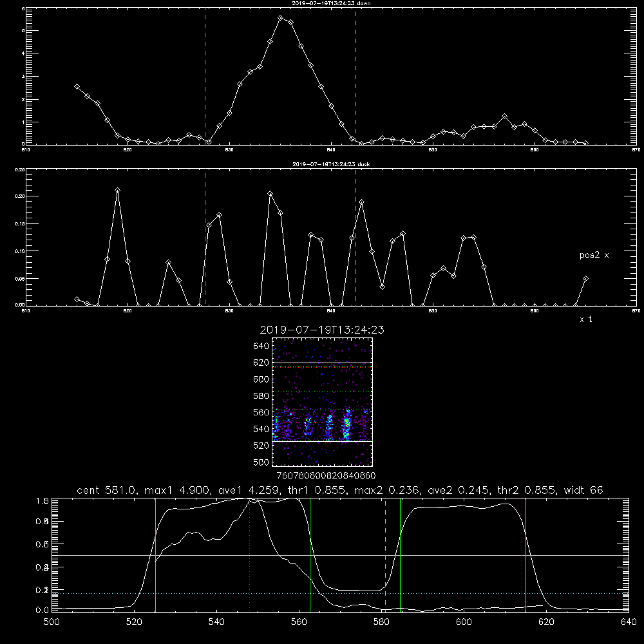Click the solid green line near 584
Viewport: 644px width, 644px height.
pyautogui.click(x=400, y=554)
